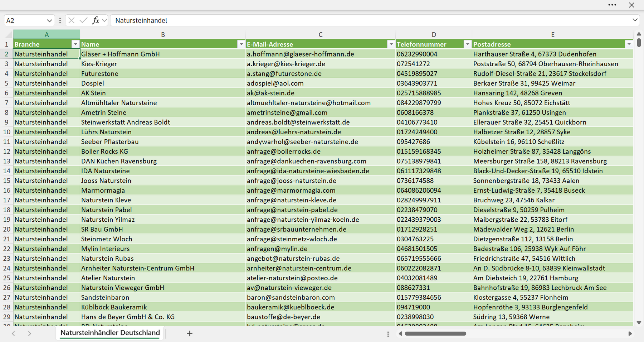The height and width of the screenshot is (342, 644).
Task: Expand the formula bar with chevron
Action: [635, 20]
